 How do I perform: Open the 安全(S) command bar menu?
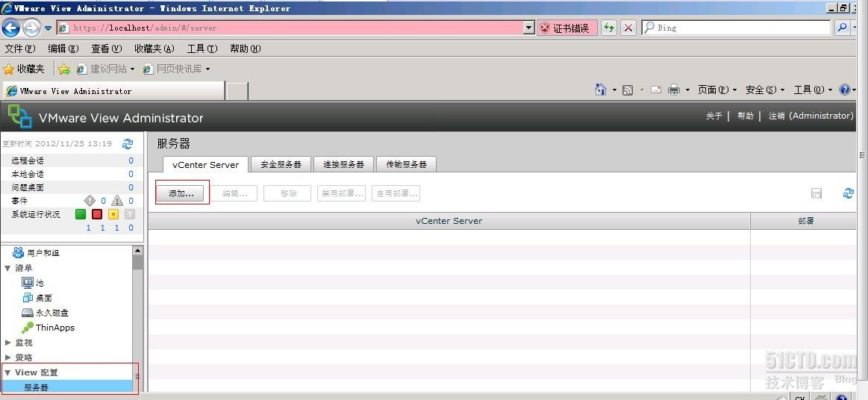coord(766,90)
